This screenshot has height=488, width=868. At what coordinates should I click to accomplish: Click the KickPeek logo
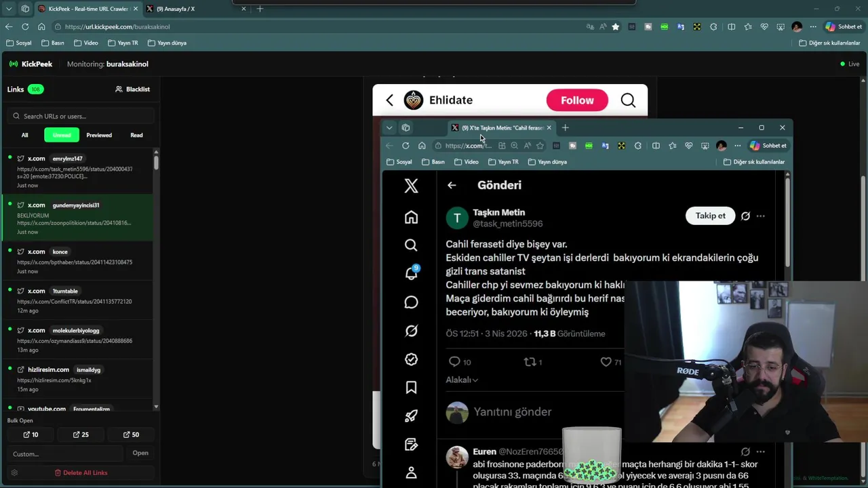(x=31, y=64)
